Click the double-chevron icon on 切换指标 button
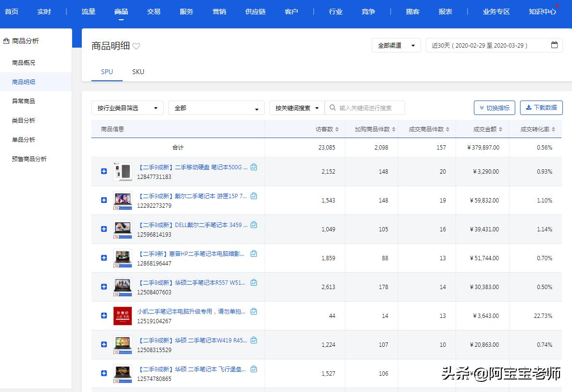572x392 pixels. click(x=481, y=107)
